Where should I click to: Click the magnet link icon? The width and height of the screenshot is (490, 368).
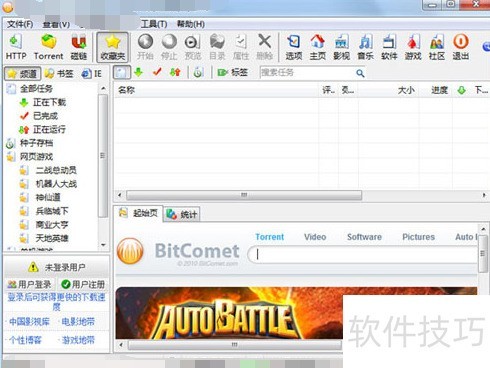[x=79, y=47]
